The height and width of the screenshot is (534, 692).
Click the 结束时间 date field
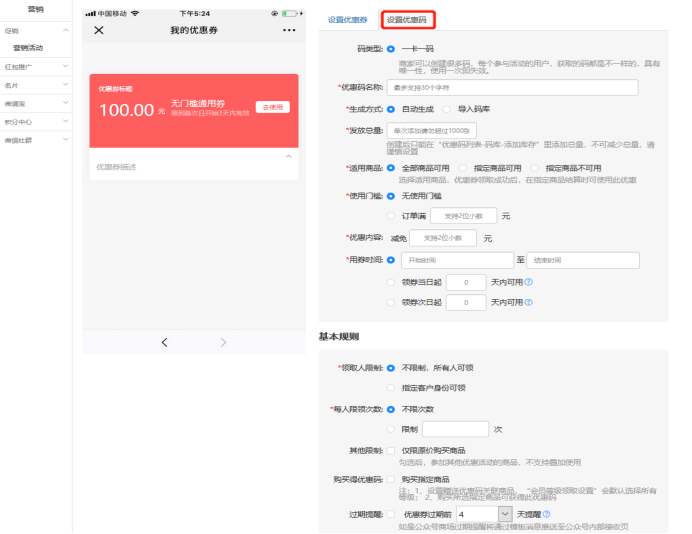[583, 260]
